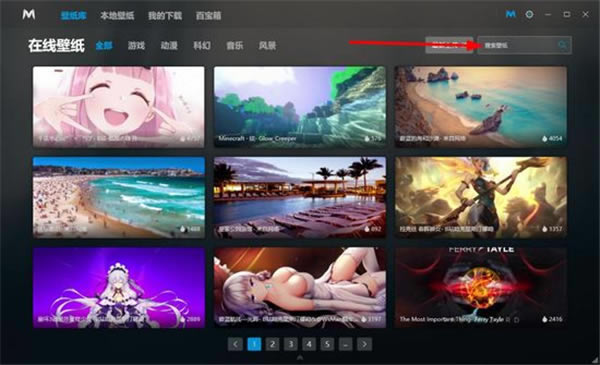Open the resort pool with palms wallpaper
Image resolution: width=600 pixels, height=365 pixels.
[x=300, y=197]
